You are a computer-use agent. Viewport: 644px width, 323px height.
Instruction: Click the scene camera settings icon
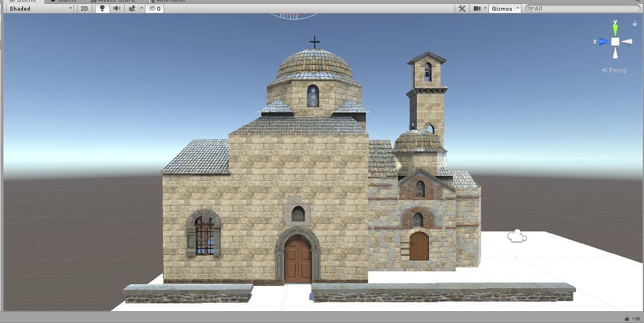(x=477, y=8)
